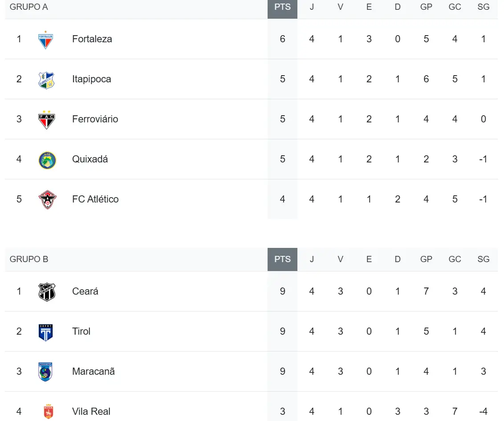
Task: Click the Fortaleza club crest
Action: click(x=46, y=40)
